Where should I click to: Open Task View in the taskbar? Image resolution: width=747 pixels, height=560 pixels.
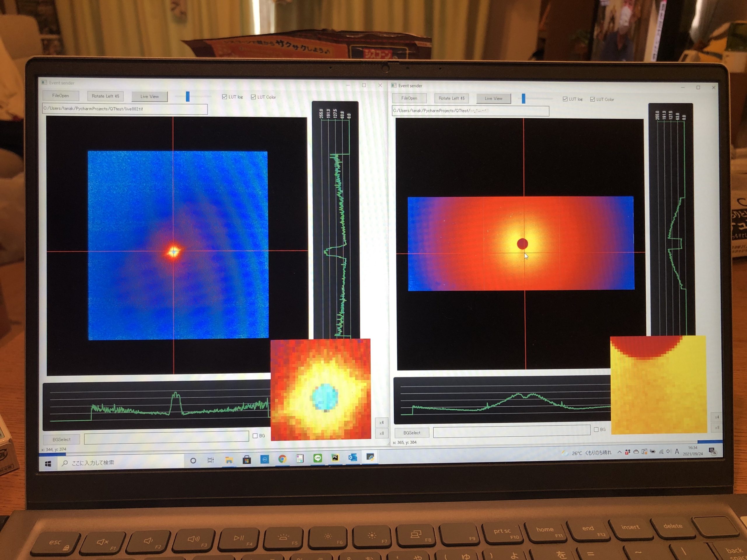(211, 460)
